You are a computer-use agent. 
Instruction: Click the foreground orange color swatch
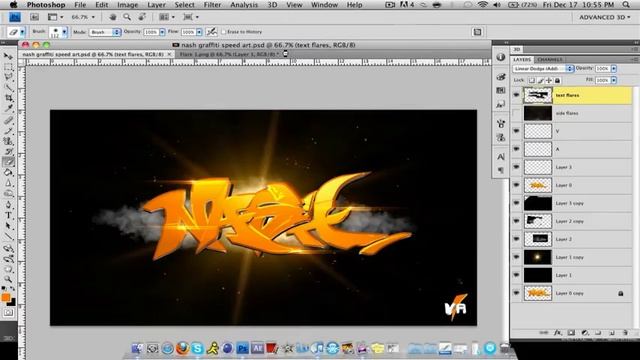tap(6, 297)
